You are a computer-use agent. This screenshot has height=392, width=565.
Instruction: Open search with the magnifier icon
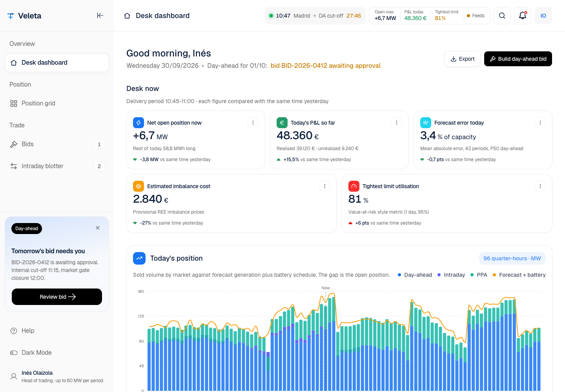pos(502,16)
